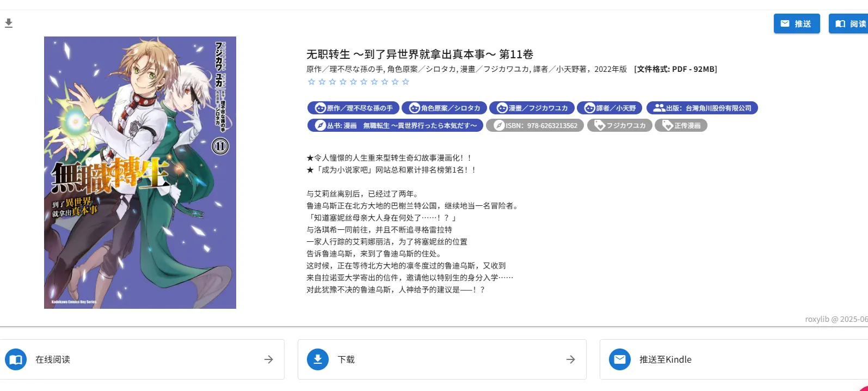Click the file format text PDF - 92MB
The width and height of the screenshot is (868, 391).
click(675, 69)
